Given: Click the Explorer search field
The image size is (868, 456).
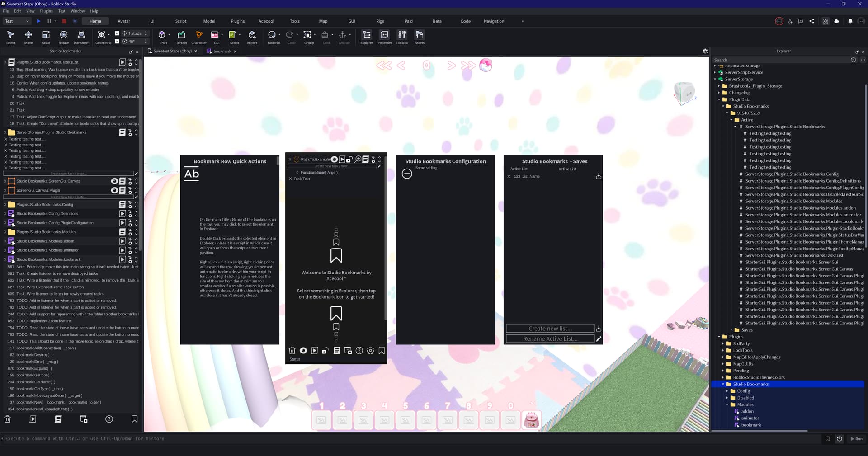Looking at the screenshot, I should point(781,60).
